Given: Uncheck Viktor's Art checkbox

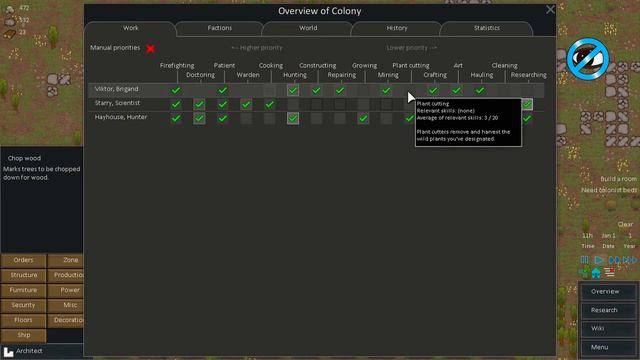Looking at the screenshot, I should tap(457, 90).
